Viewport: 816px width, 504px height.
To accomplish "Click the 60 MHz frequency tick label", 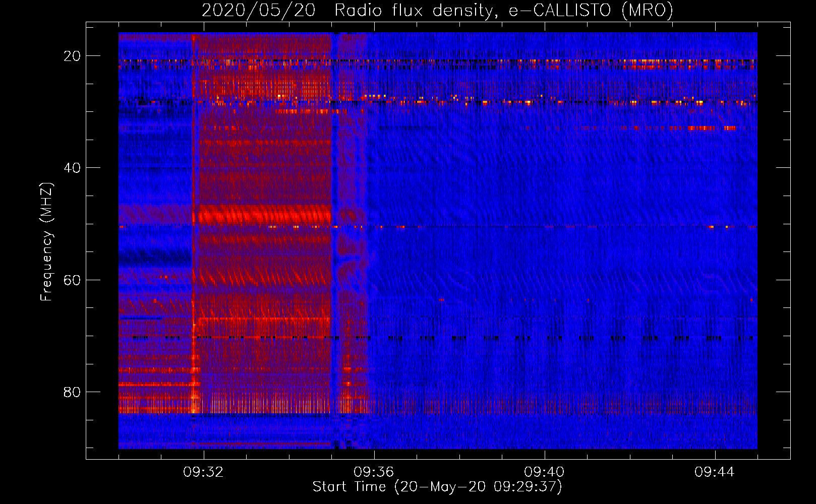I will (x=72, y=280).
